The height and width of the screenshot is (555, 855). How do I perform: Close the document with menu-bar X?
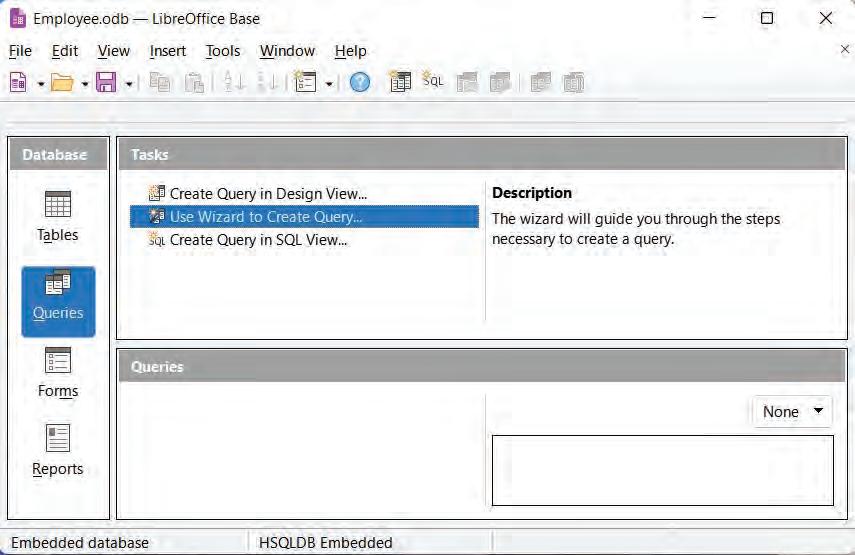pyautogui.click(x=845, y=50)
